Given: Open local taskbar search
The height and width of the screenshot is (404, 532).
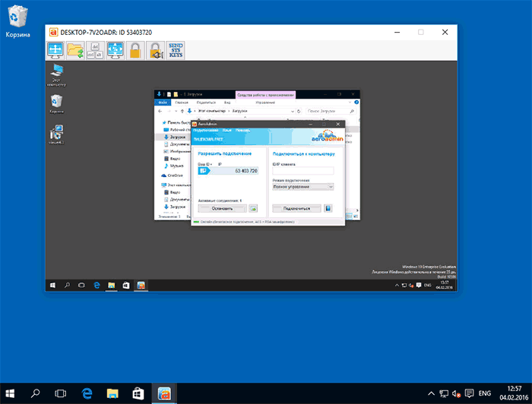Looking at the screenshot, I should coord(35,393).
